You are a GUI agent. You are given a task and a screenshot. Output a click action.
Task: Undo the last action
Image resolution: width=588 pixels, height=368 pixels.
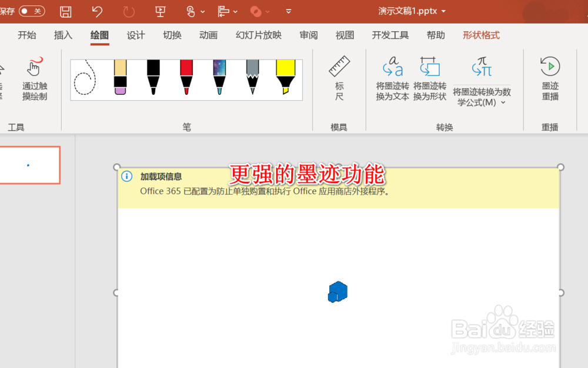tap(97, 12)
